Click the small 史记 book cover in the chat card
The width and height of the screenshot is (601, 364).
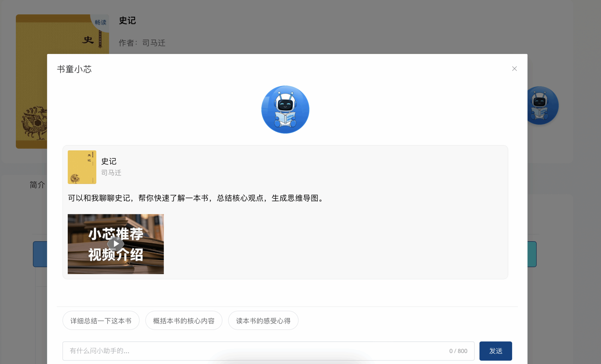pos(82,167)
